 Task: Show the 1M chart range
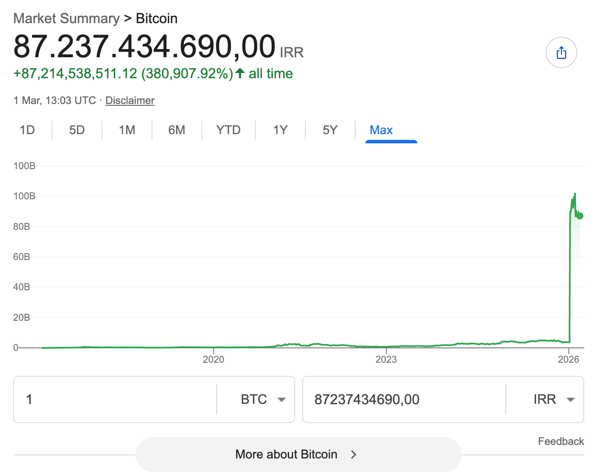[x=127, y=130]
